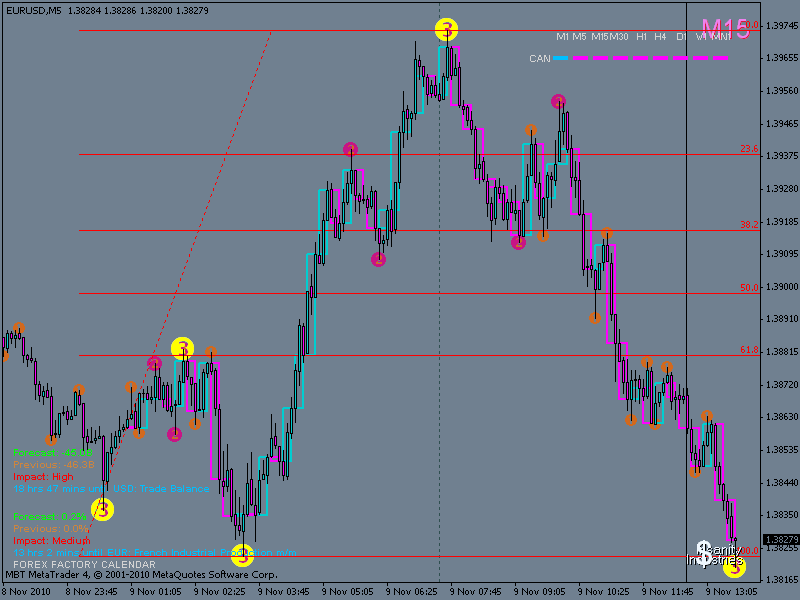
Task: Click the small white M15 timeframe label
Action: [x=600, y=37]
